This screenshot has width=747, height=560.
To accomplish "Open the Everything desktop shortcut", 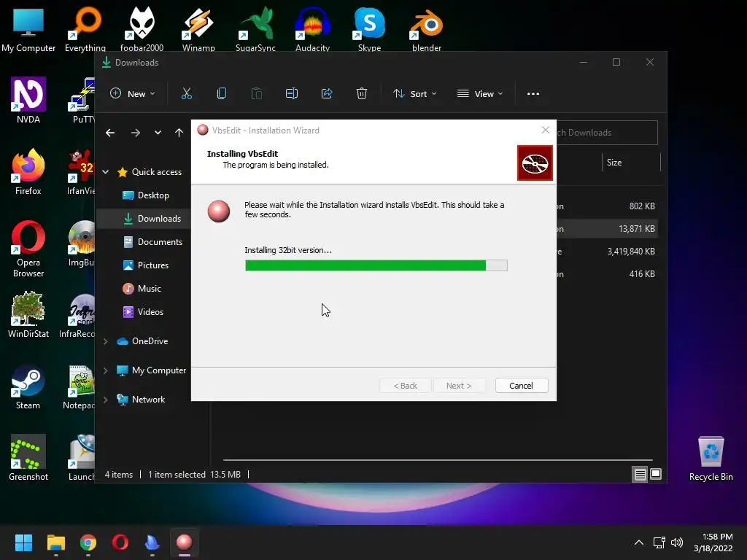I will pos(85,29).
